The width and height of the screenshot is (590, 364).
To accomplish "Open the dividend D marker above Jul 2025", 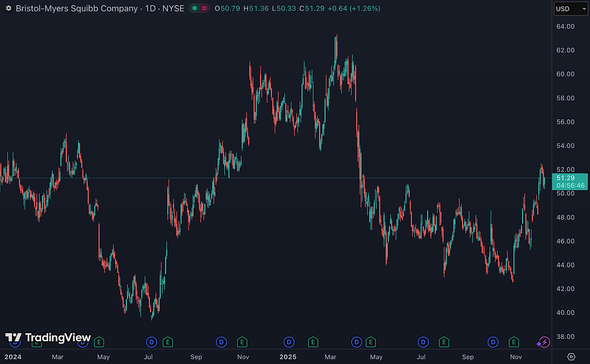I will pyautogui.click(x=423, y=342).
